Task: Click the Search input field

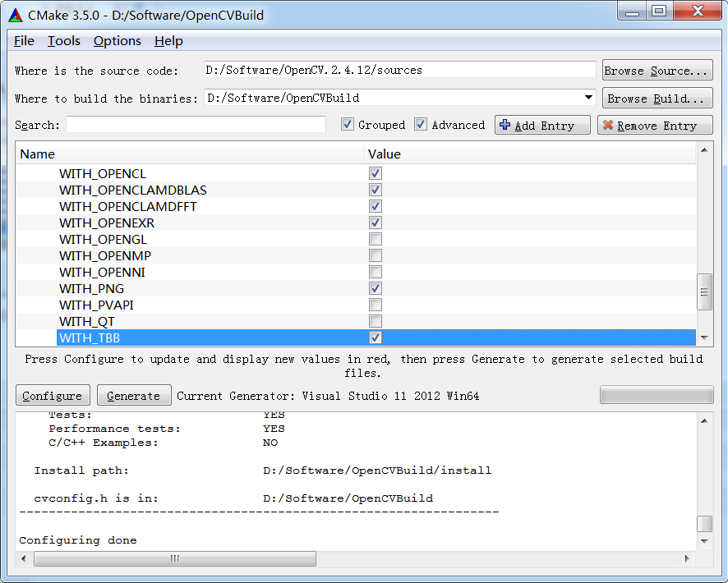Action: 196,125
